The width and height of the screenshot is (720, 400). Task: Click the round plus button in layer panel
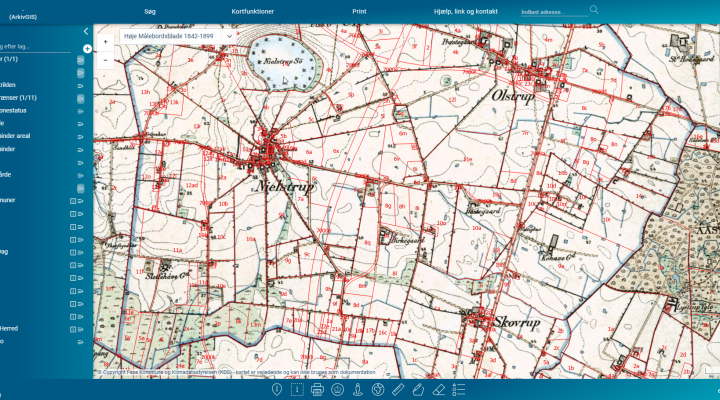point(87,48)
